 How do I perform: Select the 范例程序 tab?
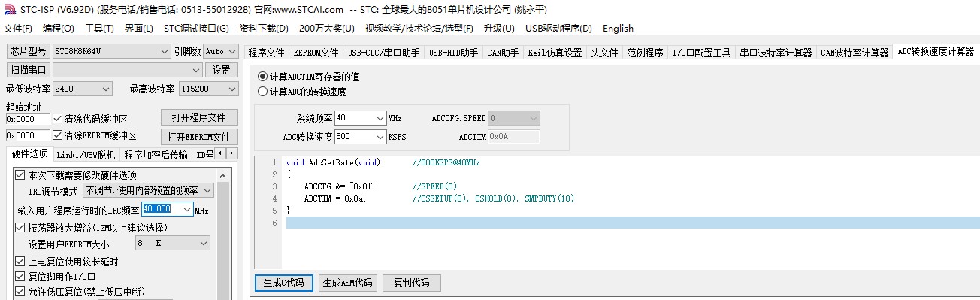[x=645, y=53]
